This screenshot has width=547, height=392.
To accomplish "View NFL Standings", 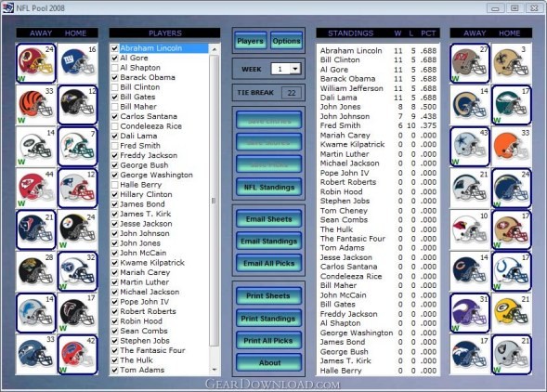I will 269,188.
